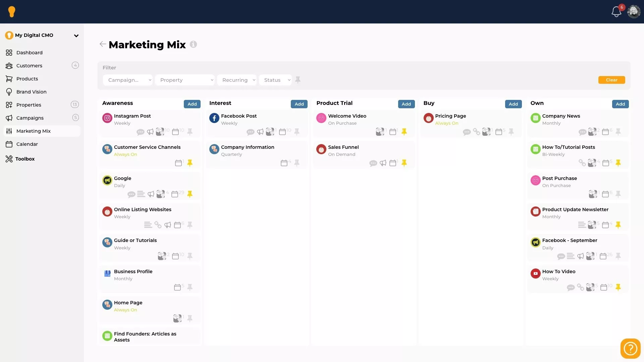Open the Sales Funnel card
The image size is (644, 362).
[x=343, y=147]
